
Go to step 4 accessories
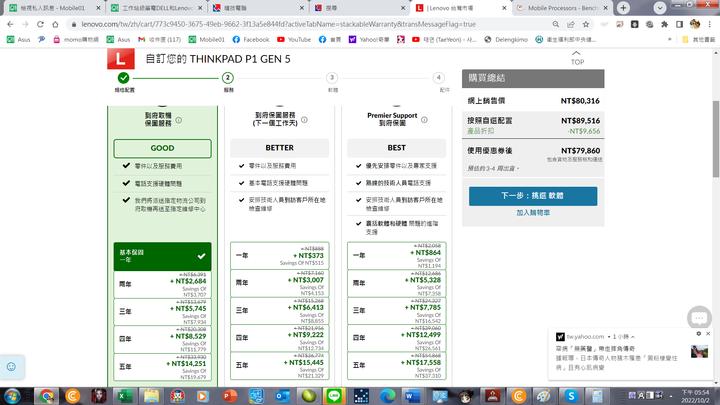point(439,78)
